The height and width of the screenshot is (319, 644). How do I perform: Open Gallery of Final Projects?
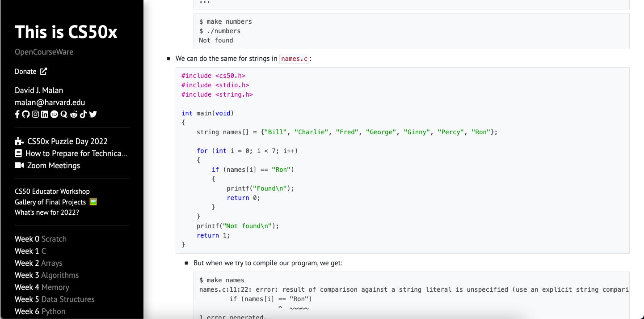click(x=56, y=202)
